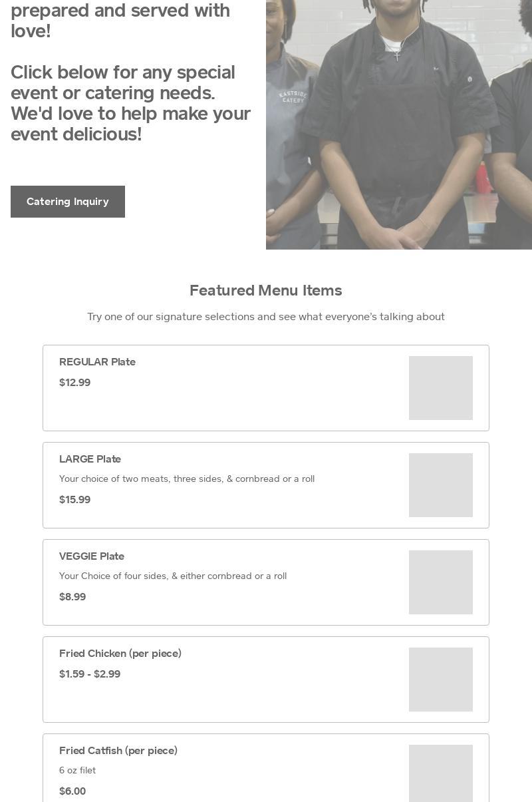Click the Fried Catfish photo thumbnail
The height and width of the screenshot is (802, 532).
pos(440,773)
